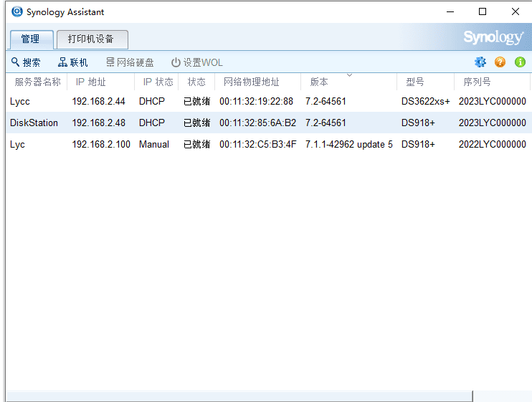The image size is (532, 402).
Task: Select the DiskStation server row
Action: click(x=34, y=123)
